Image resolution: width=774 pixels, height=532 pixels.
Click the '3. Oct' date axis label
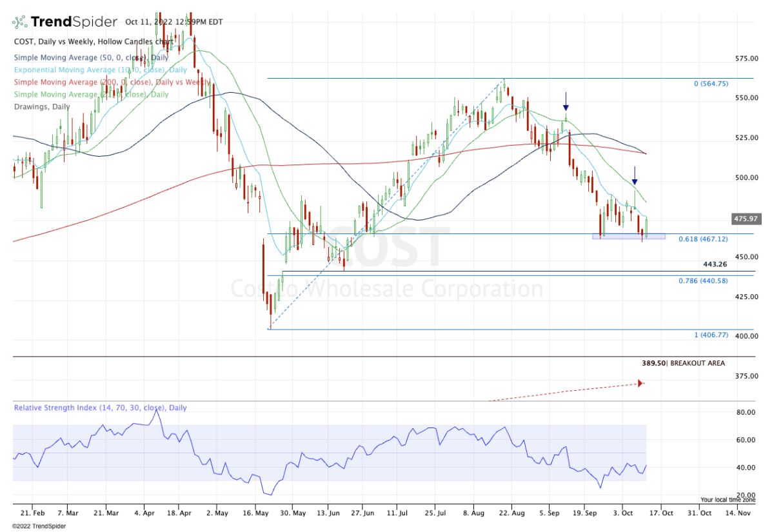[622, 513]
